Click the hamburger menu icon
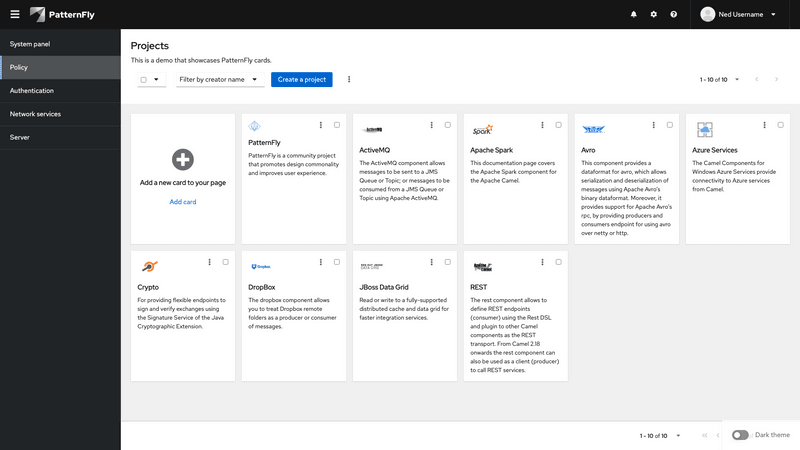Screen dimensions: 800x450 [x=14, y=14]
